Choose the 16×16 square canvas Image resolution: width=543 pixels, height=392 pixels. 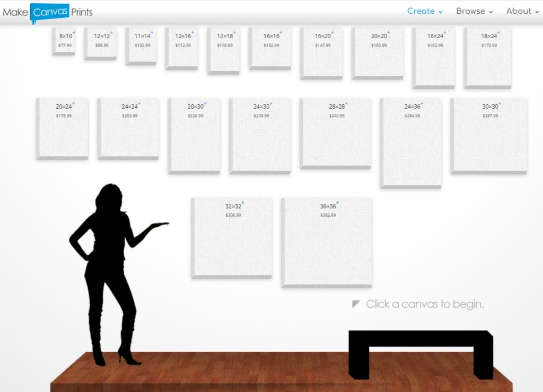(270, 48)
